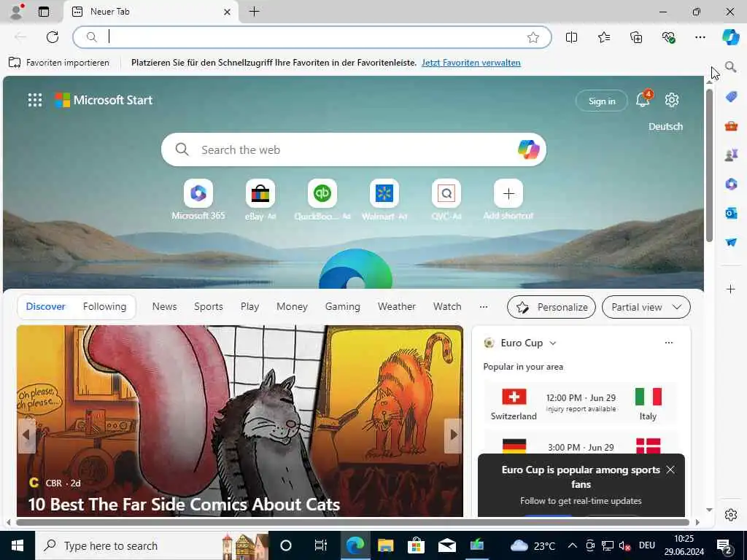Open the Sports feed tab
The width and height of the screenshot is (747, 560).
208,307
